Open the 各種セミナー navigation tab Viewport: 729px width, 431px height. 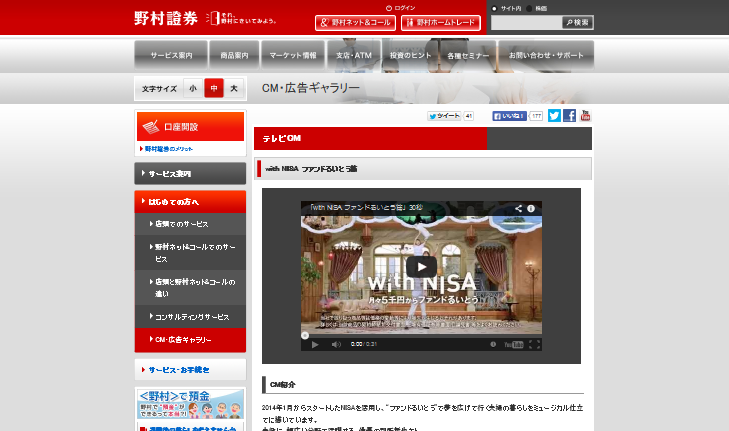tap(468, 55)
